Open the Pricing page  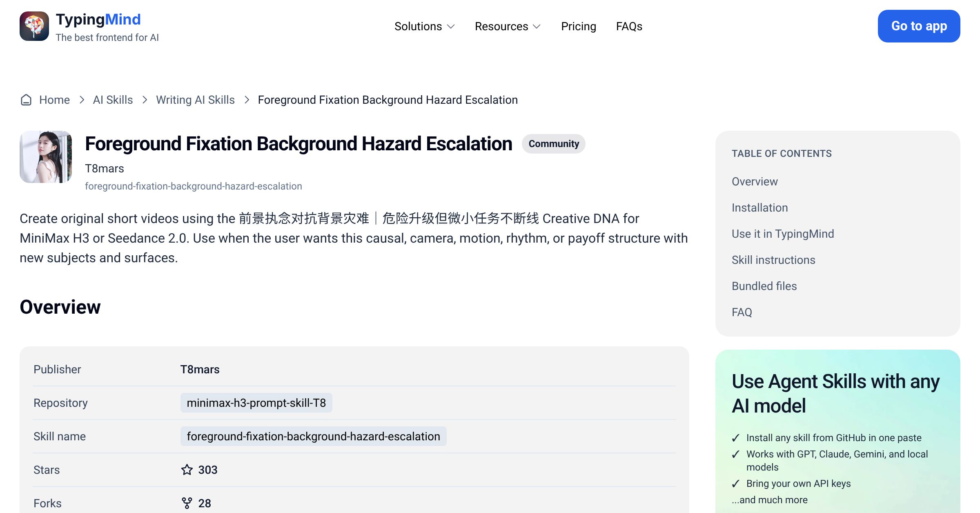(579, 27)
